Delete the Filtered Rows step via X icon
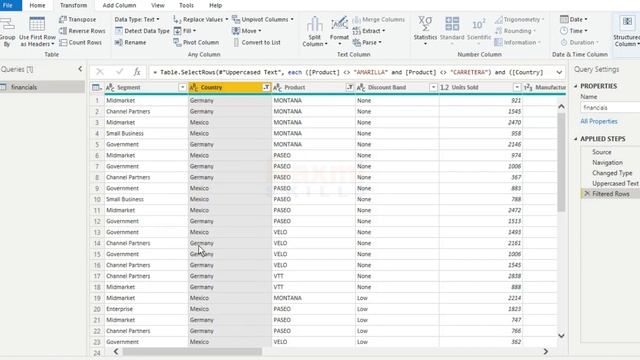 point(587,194)
